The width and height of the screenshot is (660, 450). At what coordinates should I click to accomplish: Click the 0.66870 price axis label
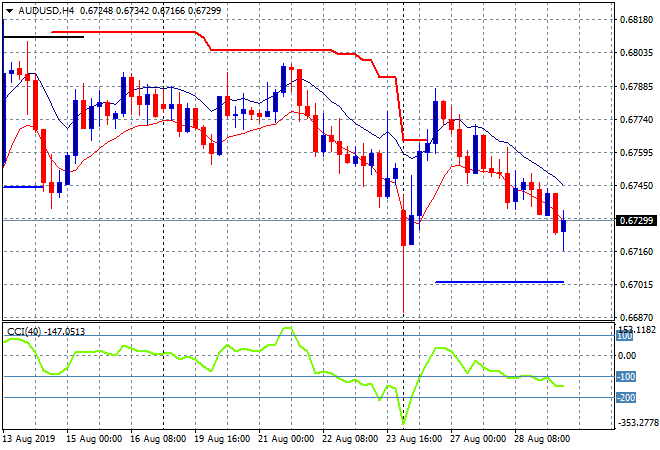pyautogui.click(x=636, y=317)
